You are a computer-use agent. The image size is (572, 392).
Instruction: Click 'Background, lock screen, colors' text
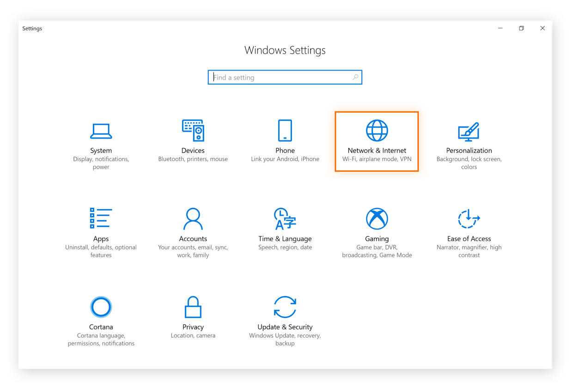pyautogui.click(x=469, y=163)
